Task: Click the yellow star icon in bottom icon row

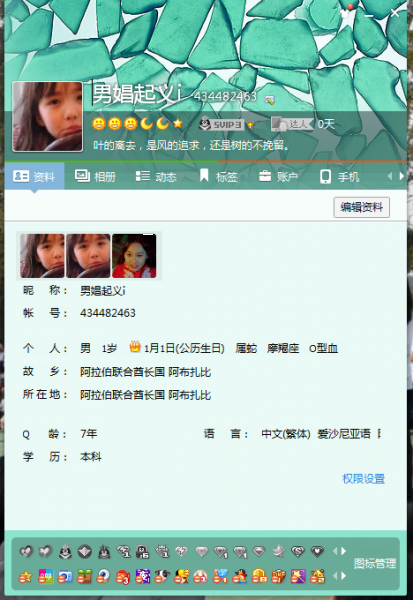Action: point(26,576)
